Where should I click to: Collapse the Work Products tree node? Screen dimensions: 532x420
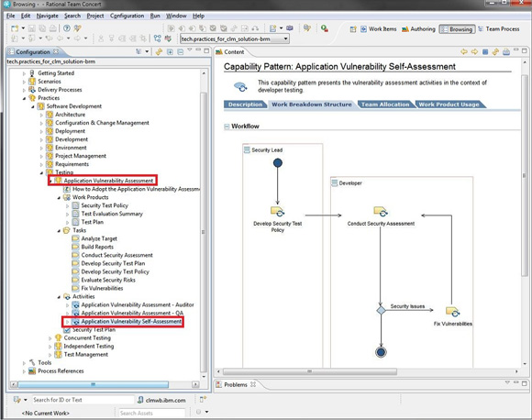59,198
